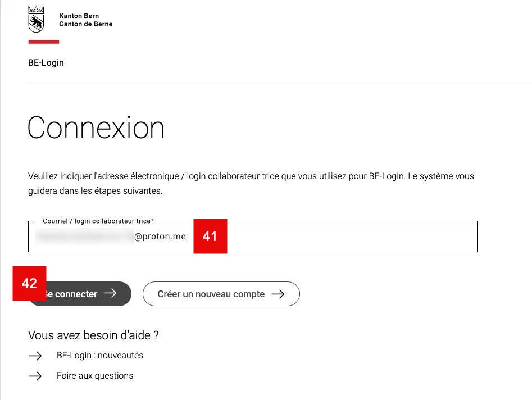532x400 pixels.
Task: Open the BE-Login header link
Action: coord(46,63)
